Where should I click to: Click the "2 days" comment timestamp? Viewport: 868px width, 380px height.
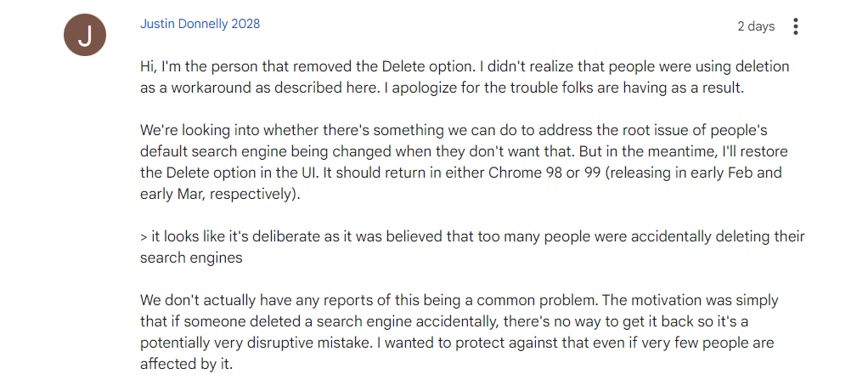755,26
